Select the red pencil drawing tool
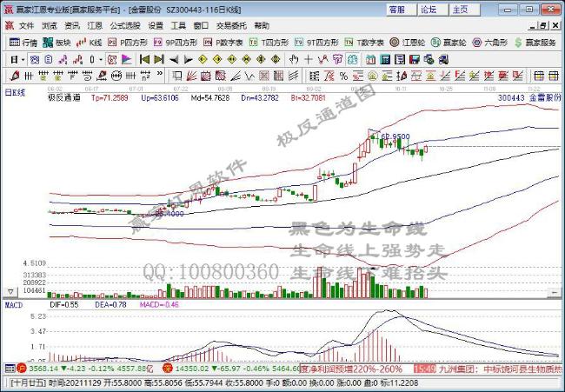Screen dimensions: 565x392 (15, 76)
